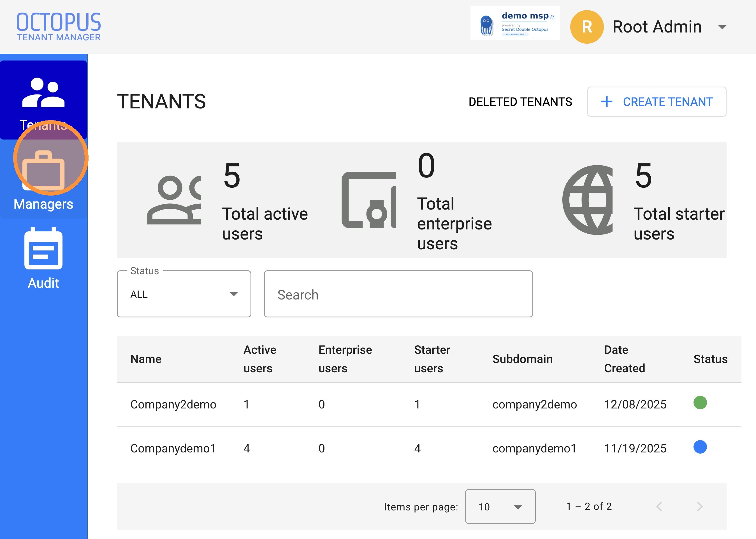Click the Total starter users label
This screenshot has width=756, height=539.
[x=679, y=224]
